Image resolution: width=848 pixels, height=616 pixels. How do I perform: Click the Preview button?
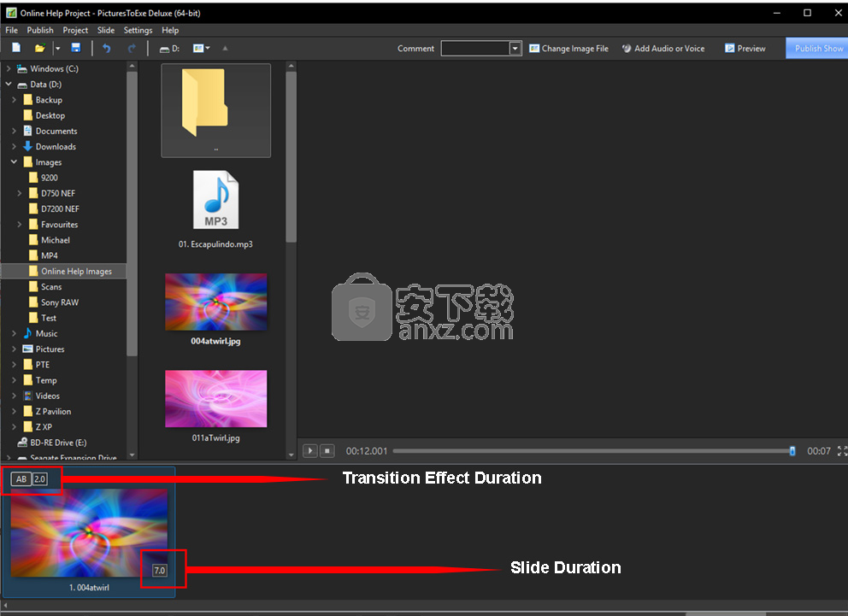tap(745, 48)
